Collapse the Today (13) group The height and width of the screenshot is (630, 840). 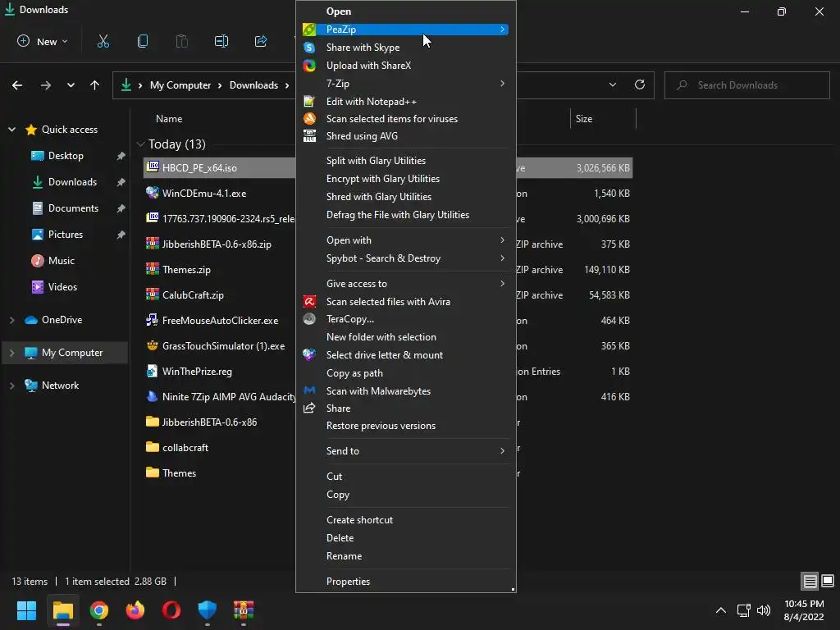tap(141, 144)
